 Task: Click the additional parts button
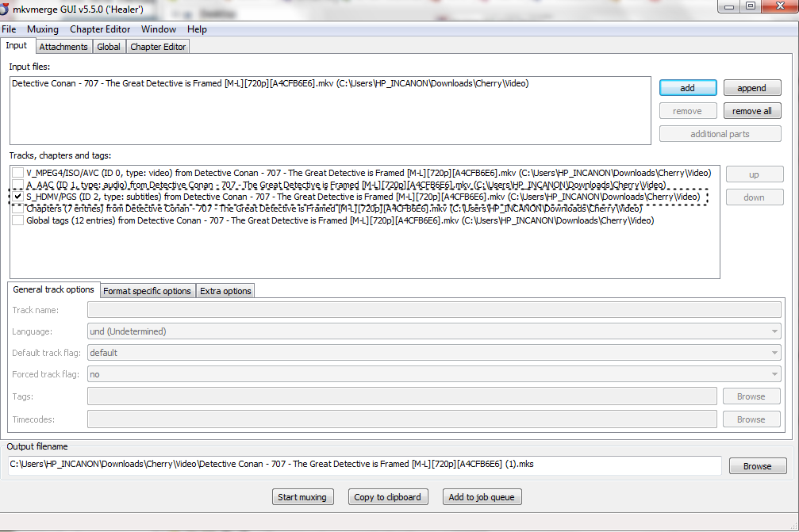pyautogui.click(x=720, y=133)
